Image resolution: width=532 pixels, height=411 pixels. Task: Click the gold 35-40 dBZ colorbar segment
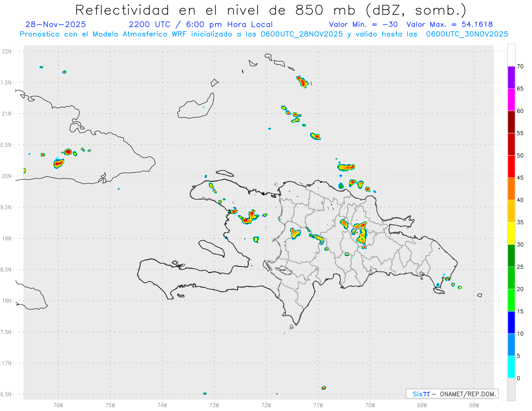pos(511,211)
